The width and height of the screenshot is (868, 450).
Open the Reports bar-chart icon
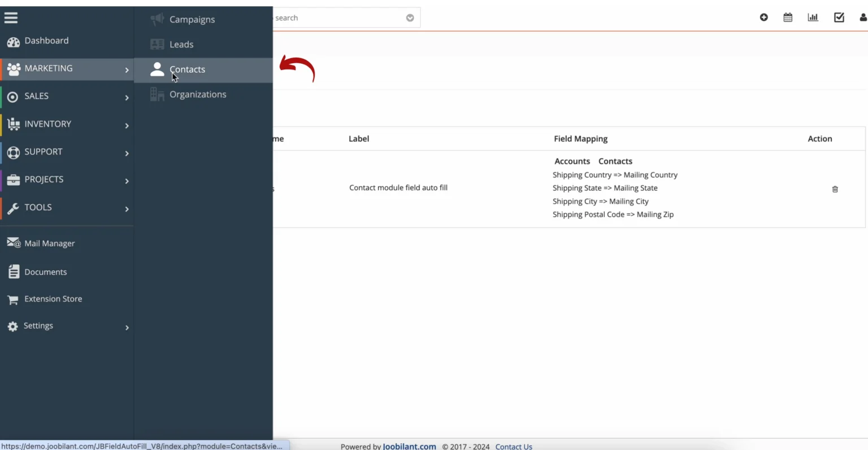click(x=813, y=18)
